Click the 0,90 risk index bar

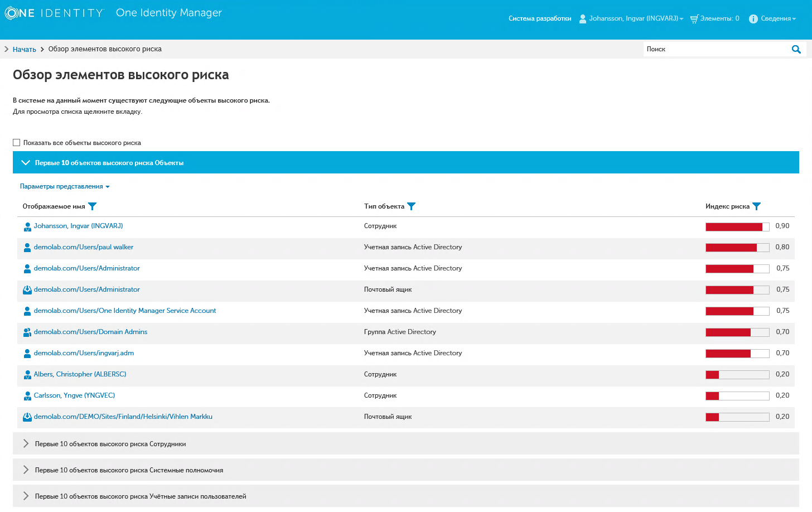point(737,226)
